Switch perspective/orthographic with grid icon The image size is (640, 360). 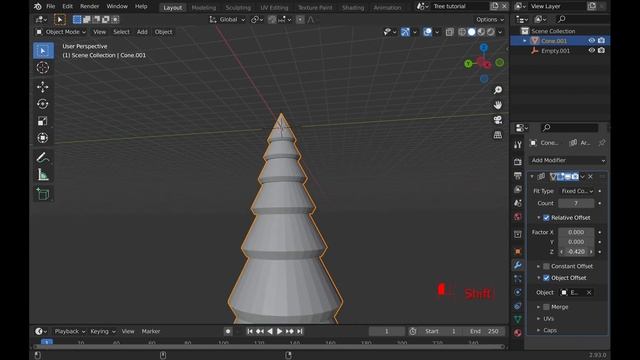point(498,135)
